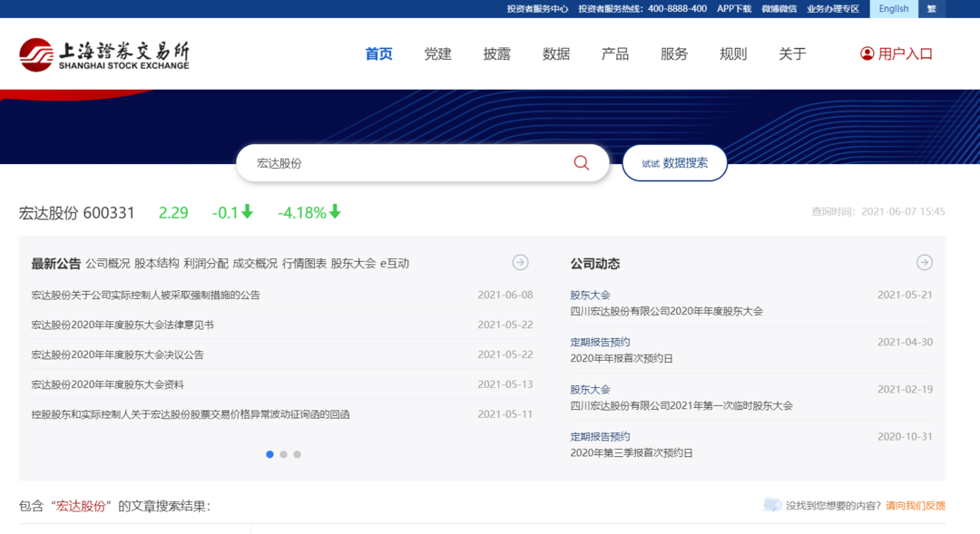Select the 股本结构 tab

point(157,264)
